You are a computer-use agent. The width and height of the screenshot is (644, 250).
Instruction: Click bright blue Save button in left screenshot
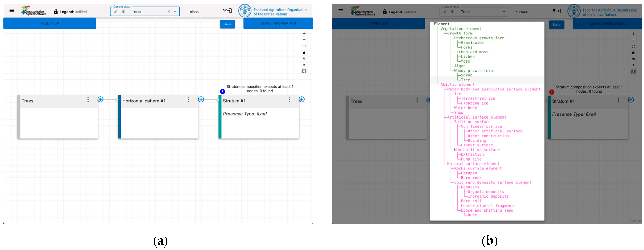(x=227, y=24)
